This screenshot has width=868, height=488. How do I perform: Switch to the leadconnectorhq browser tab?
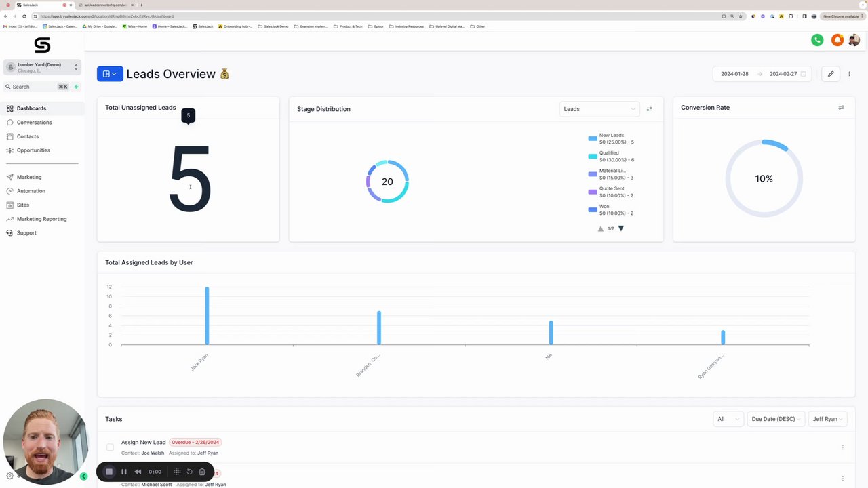(105, 5)
